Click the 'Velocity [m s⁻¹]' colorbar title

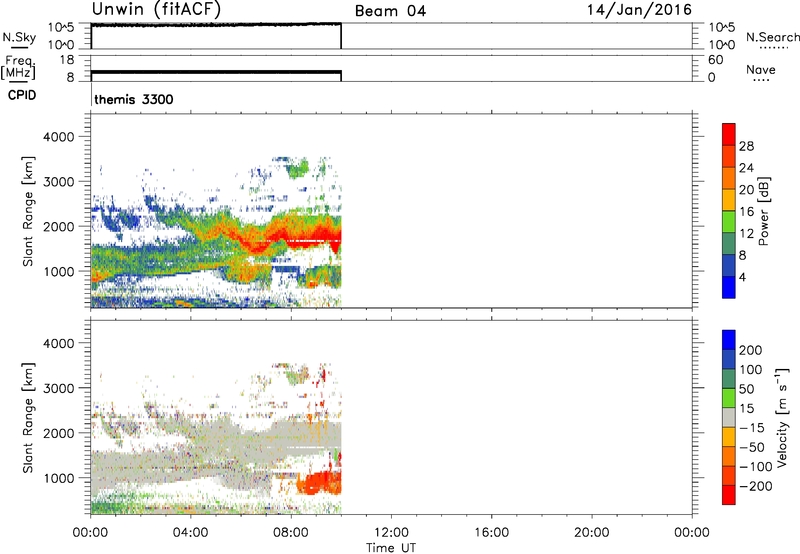pyautogui.click(x=782, y=417)
